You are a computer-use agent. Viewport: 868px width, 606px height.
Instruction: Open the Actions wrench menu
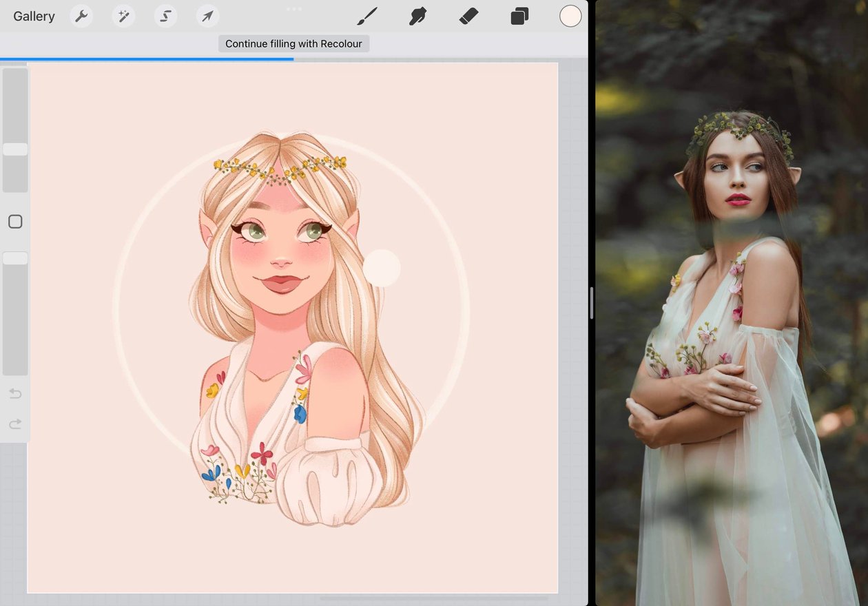pos(81,16)
